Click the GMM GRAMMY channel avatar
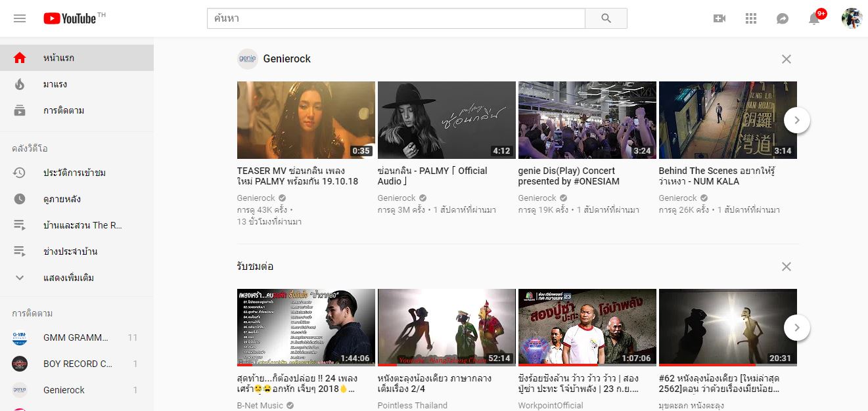 pyautogui.click(x=20, y=337)
